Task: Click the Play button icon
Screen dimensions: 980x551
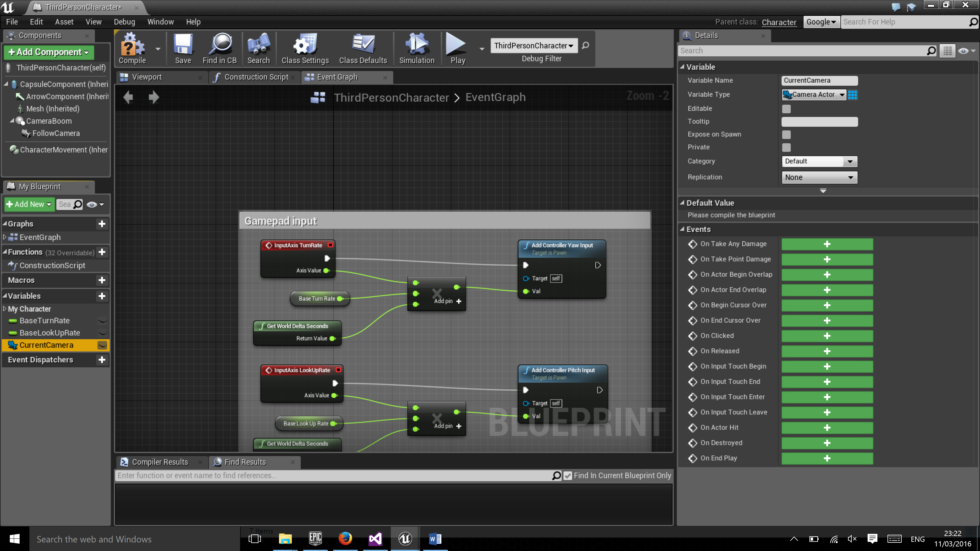Action: click(x=457, y=49)
